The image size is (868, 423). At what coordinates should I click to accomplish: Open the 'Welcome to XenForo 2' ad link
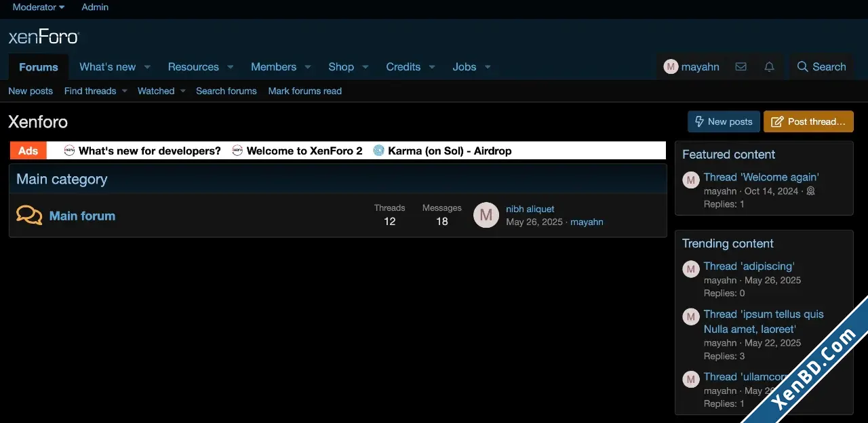coord(304,150)
